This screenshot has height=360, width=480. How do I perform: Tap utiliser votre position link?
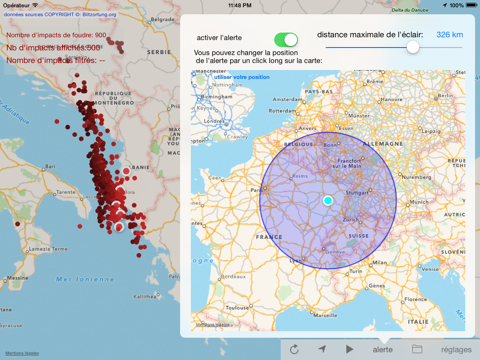pos(242,77)
